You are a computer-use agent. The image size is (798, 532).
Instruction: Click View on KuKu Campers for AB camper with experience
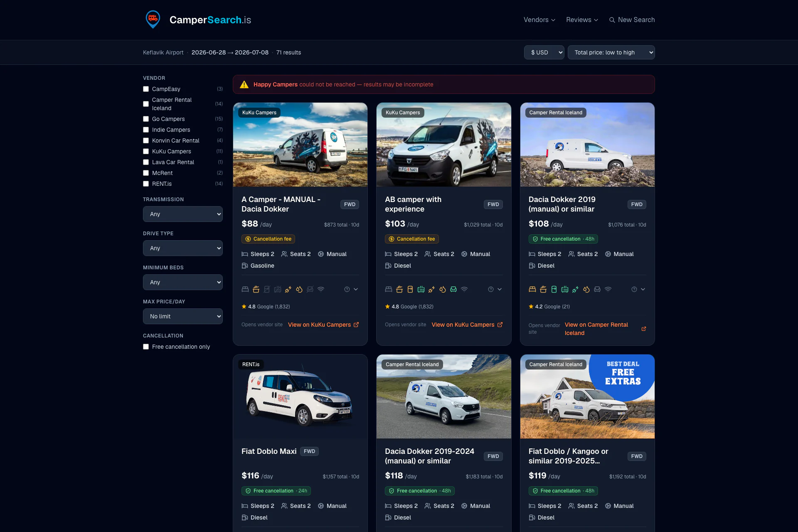467,325
